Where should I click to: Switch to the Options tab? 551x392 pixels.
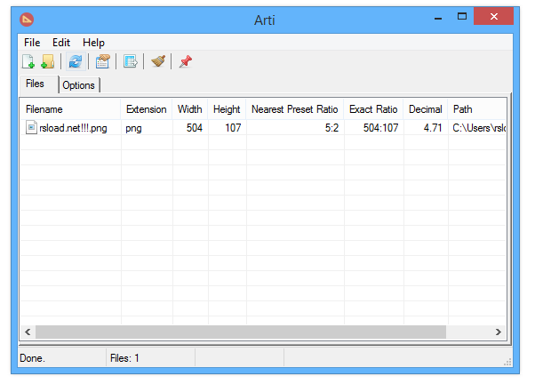coord(79,85)
